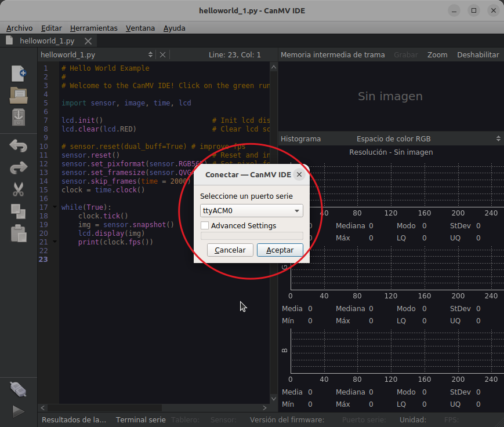
Task: Close the Conectar dialog
Action: (299, 174)
